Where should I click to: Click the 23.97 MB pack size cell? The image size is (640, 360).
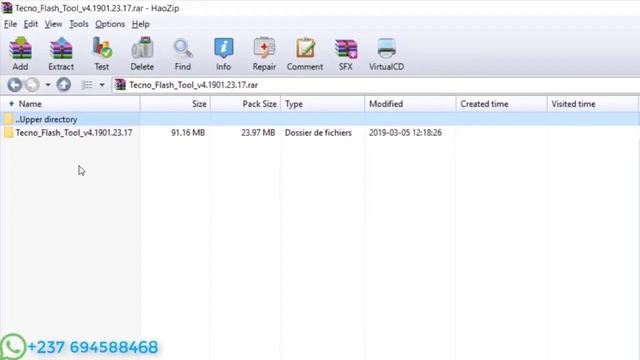tap(258, 133)
